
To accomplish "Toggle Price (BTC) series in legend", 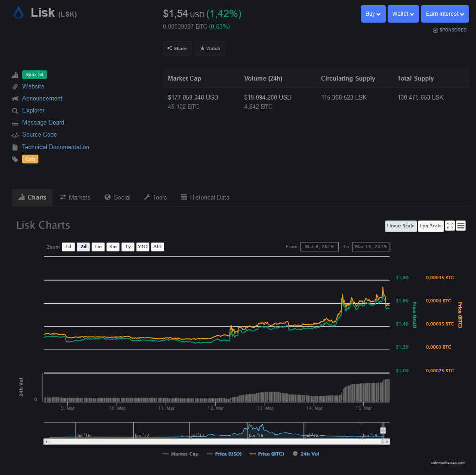I will point(267,454).
